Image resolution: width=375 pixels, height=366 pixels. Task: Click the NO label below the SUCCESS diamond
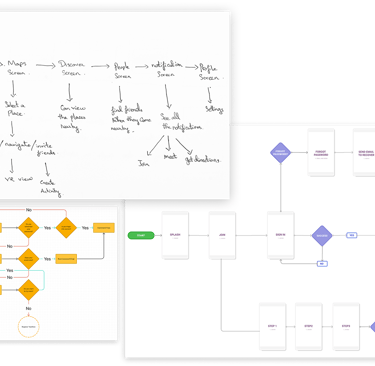click(322, 264)
